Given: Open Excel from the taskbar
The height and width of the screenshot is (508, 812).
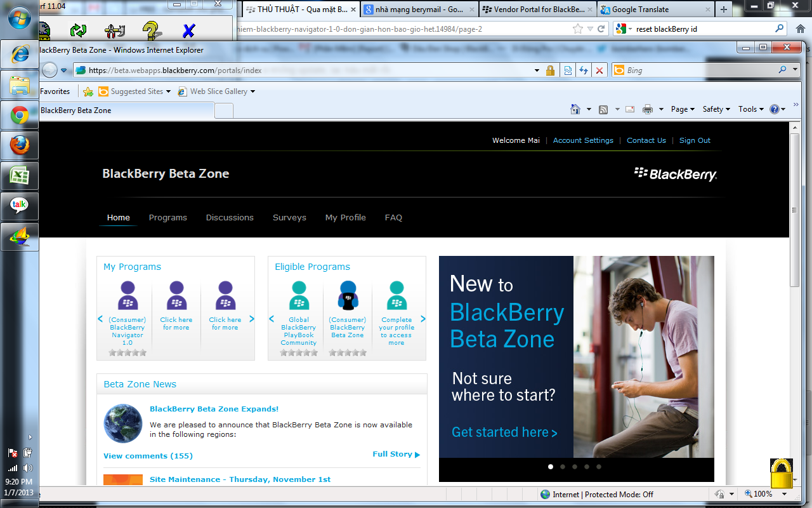Looking at the screenshot, I should point(20,176).
